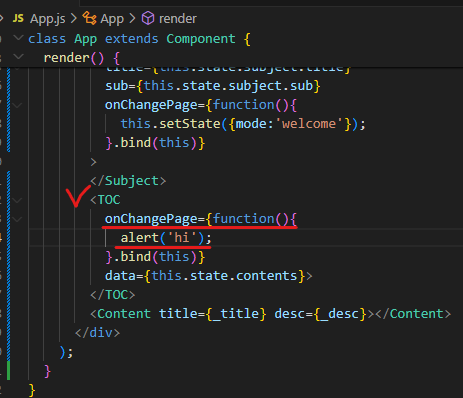Click the method cube icon beside render
Image resolution: width=463 pixels, height=398 pixels.
148,18
